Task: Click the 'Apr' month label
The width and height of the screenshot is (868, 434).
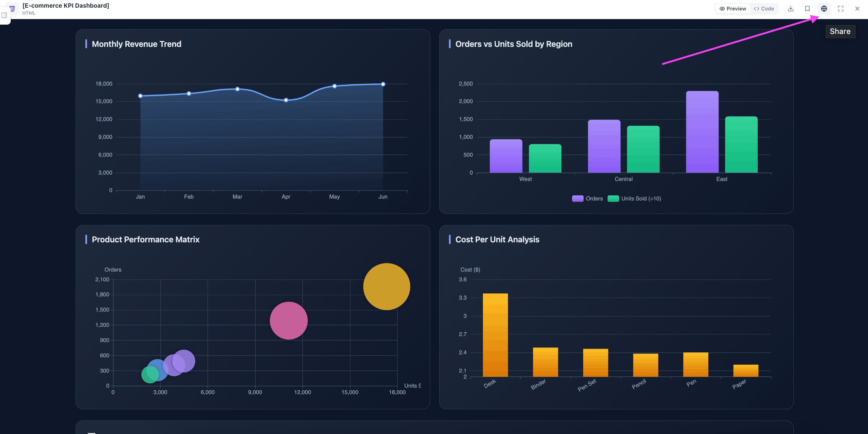Action: (286, 197)
